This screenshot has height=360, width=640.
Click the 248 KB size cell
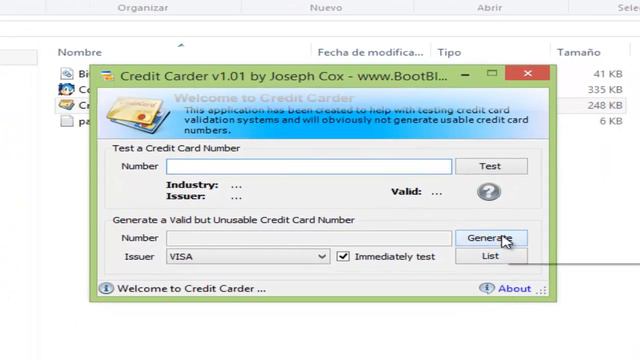pos(605,105)
